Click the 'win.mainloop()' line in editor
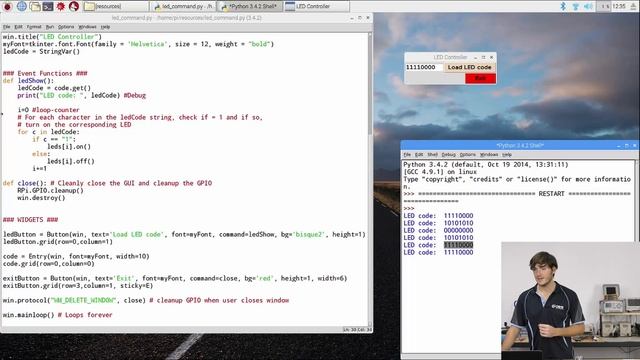Viewport: 640px width, 360px height. tap(58, 315)
